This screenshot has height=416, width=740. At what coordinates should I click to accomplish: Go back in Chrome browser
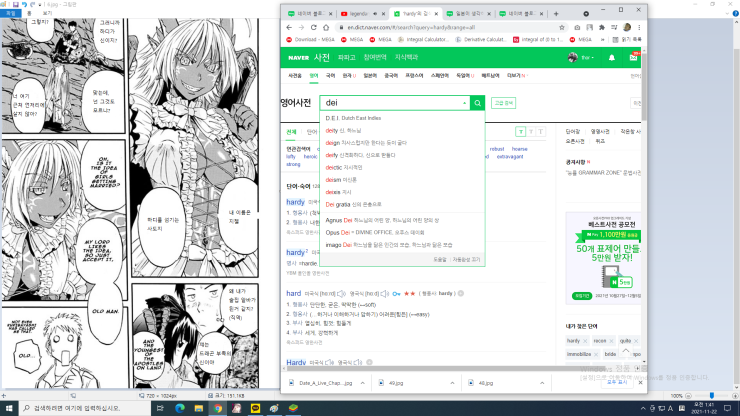click(289, 27)
